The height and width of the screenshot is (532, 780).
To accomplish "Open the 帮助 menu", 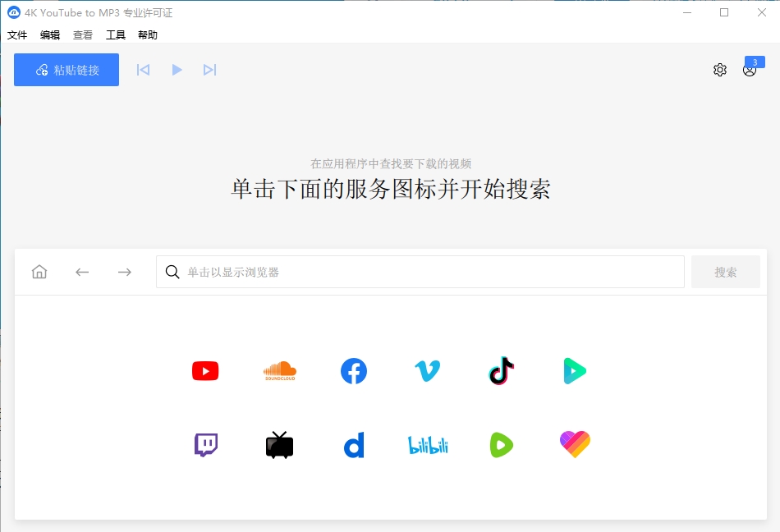I will [x=148, y=34].
